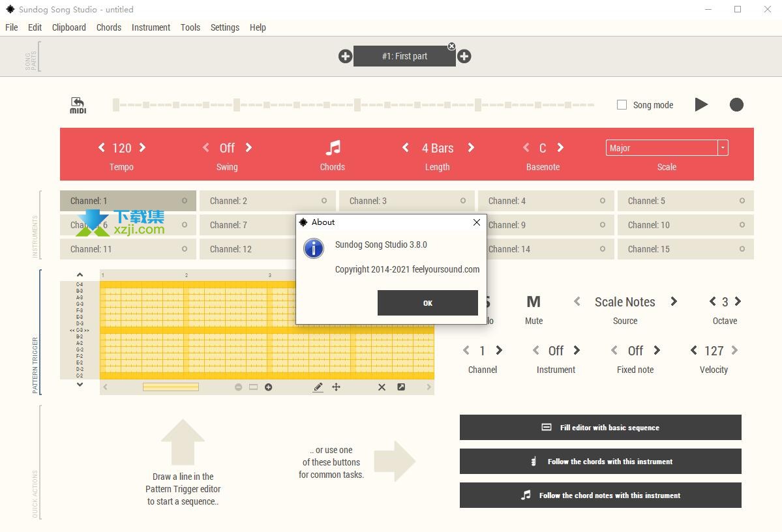
Task: Clear the pattern with X icon
Action: coord(382,387)
